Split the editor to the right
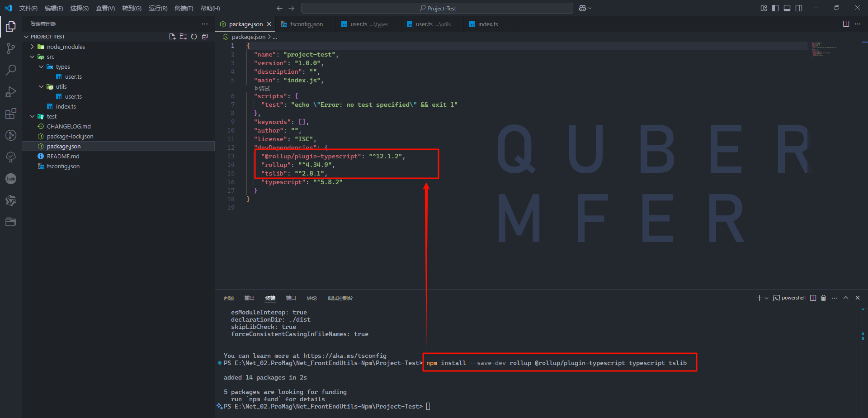This screenshot has height=418, width=868. (x=846, y=24)
